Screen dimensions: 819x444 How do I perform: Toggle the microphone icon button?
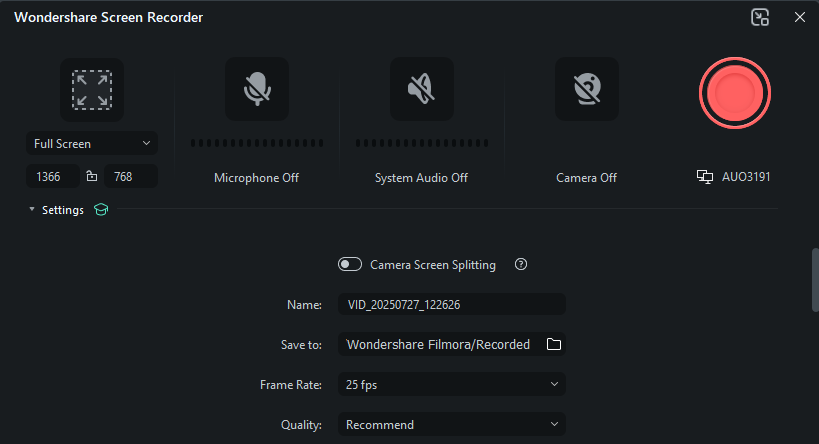257,89
